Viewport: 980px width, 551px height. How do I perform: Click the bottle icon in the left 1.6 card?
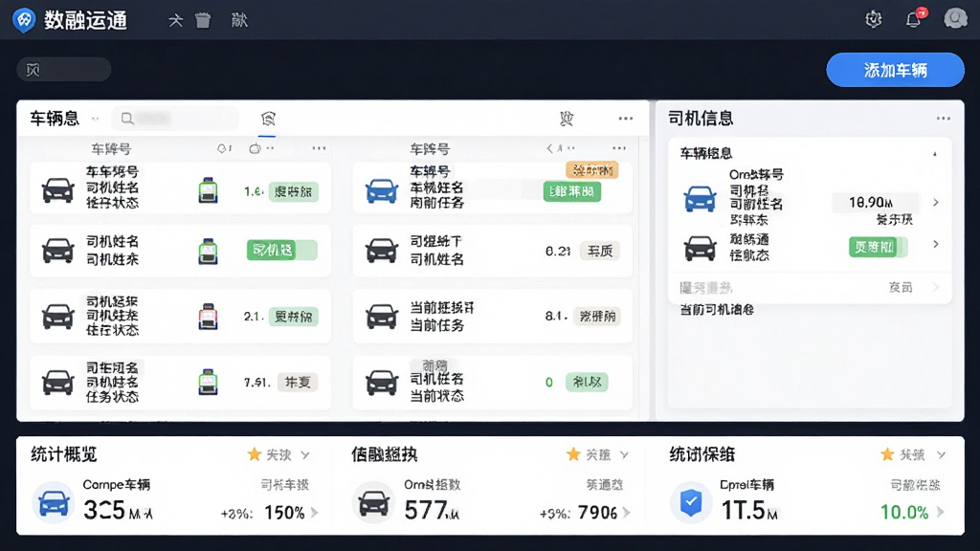click(208, 190)
